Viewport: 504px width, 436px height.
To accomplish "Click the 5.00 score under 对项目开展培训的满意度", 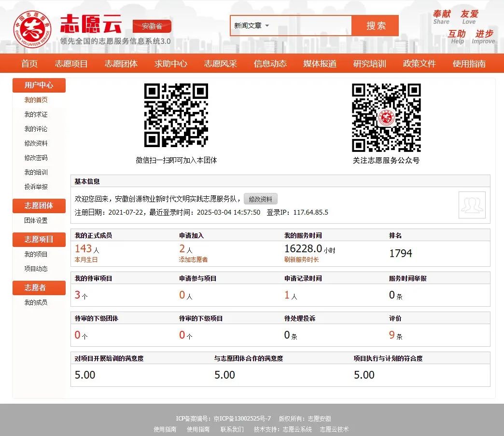I will coord(85,375).
